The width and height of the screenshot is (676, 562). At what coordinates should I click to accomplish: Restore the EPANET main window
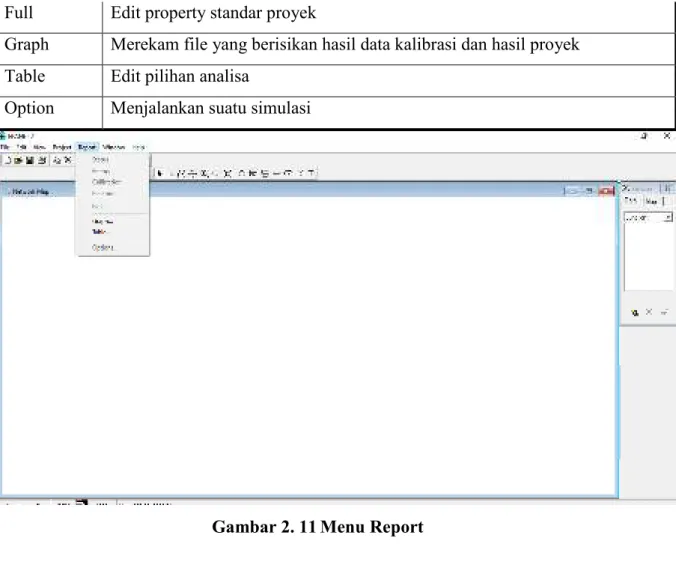point(645,136)
